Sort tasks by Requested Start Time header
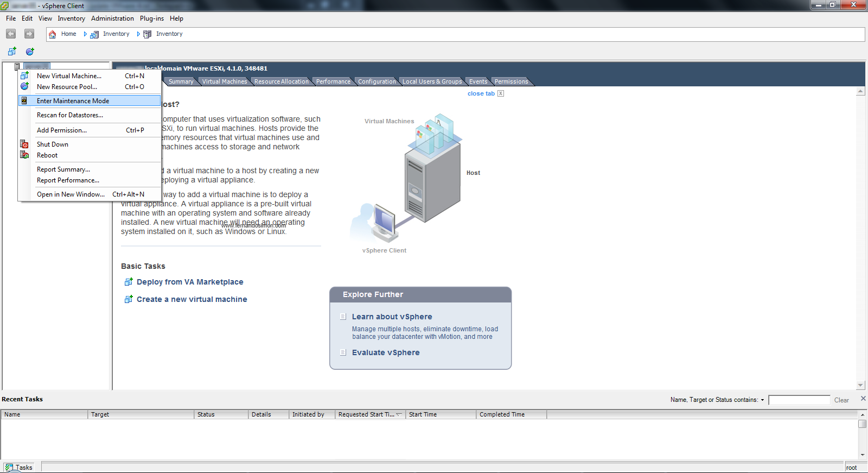The image size is (868, 473). pos(371,414)
